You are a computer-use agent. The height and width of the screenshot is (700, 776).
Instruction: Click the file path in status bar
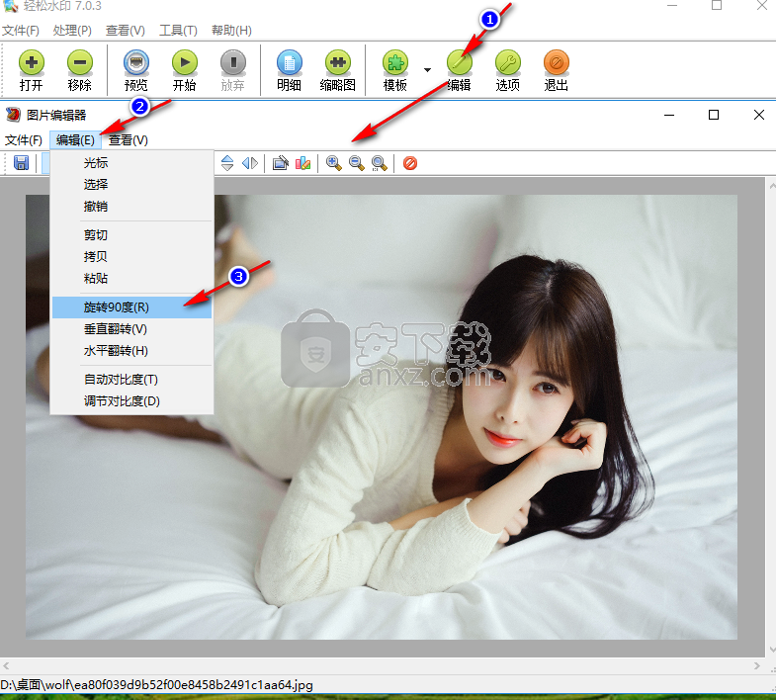(156, 685)
